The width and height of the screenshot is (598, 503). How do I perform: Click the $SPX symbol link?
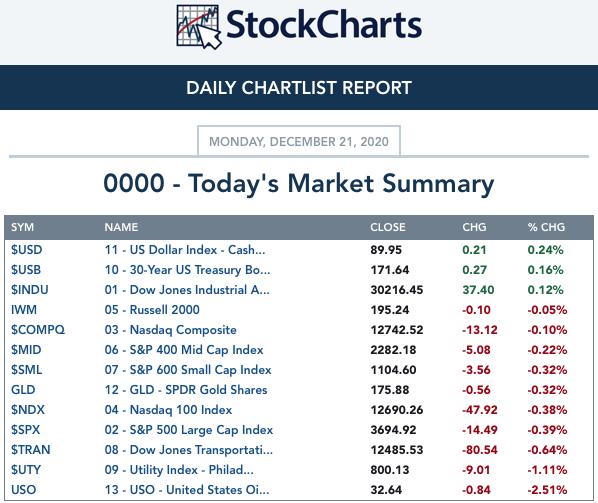[25, 430]
